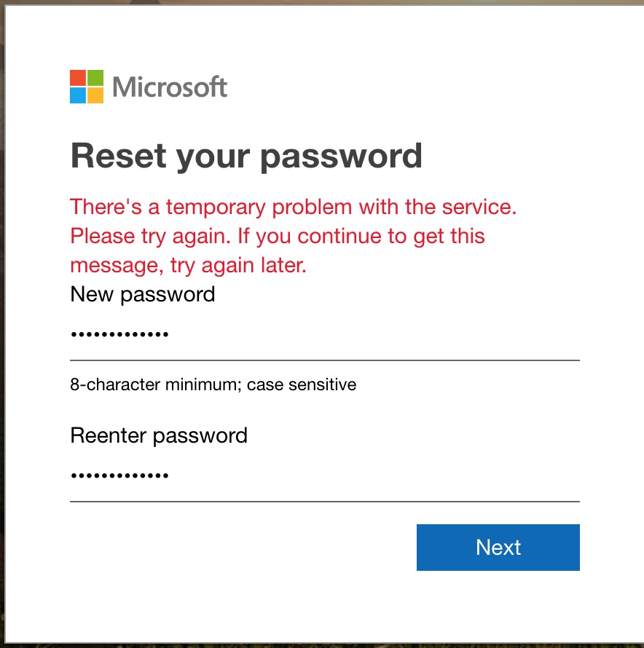Focus the New password input field
This screenshot has height=648, width=644.
coord(325,334)
